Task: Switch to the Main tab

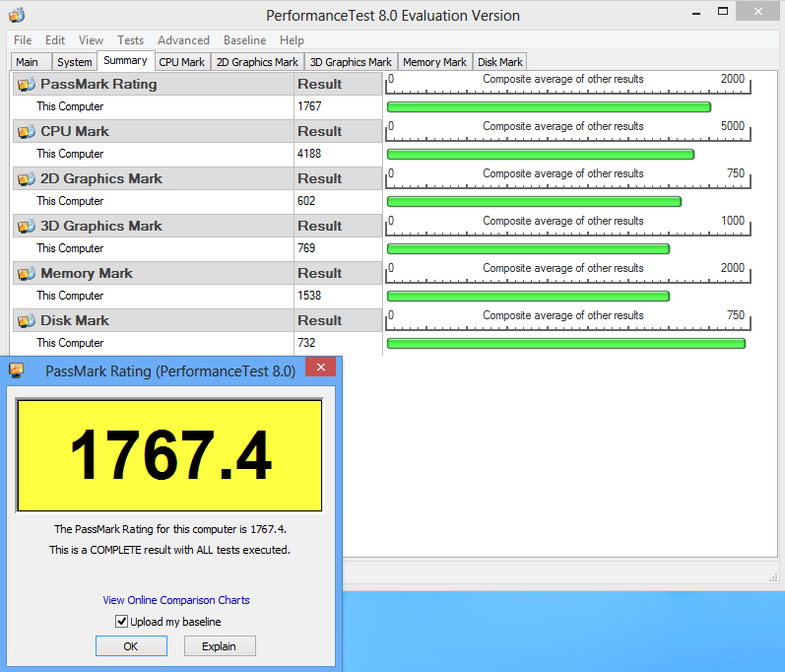Action: pos(32,62)
